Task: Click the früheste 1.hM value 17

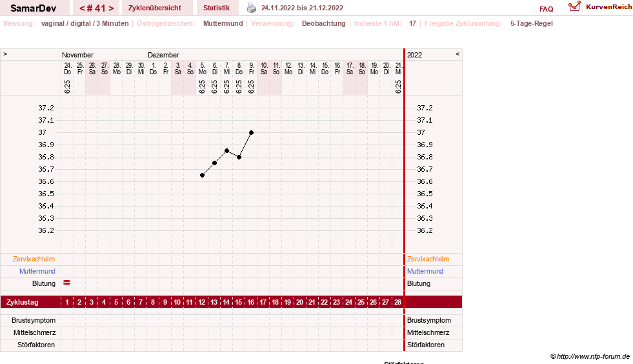Action: pos(412,23)
